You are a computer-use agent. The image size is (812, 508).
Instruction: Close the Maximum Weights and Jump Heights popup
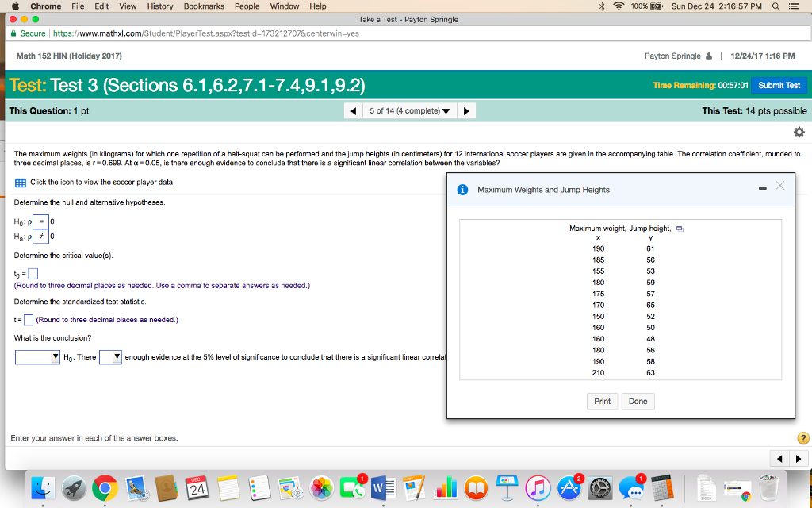(x=780, y=186)
